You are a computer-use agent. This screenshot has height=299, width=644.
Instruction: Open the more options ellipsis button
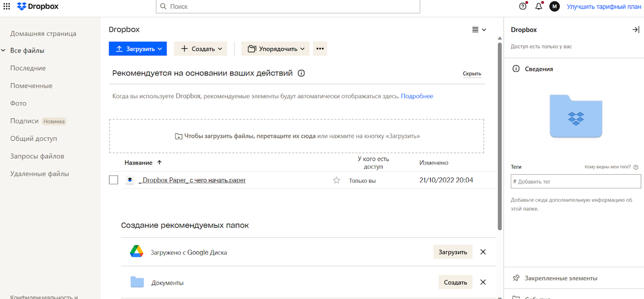coord(320,49)
